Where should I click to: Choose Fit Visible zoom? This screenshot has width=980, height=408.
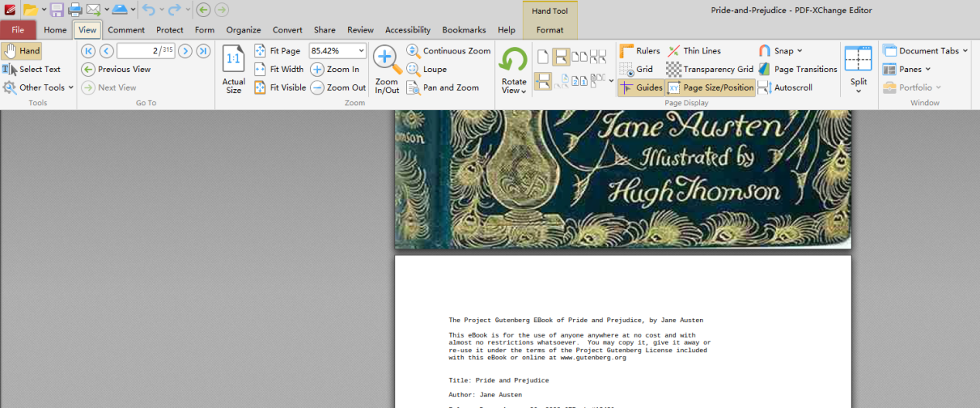(281, 87)
